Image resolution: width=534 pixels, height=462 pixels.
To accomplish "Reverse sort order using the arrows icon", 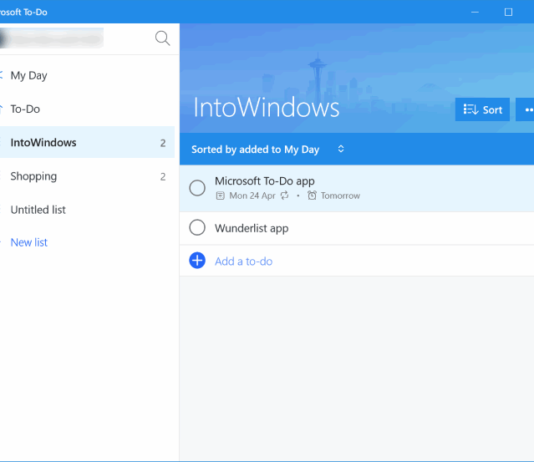I will point(341,149).
